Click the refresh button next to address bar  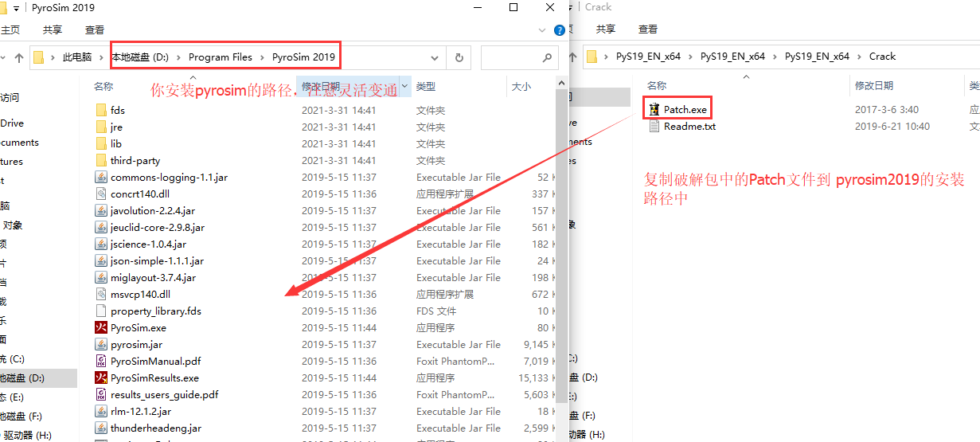(x=459, y=57)
